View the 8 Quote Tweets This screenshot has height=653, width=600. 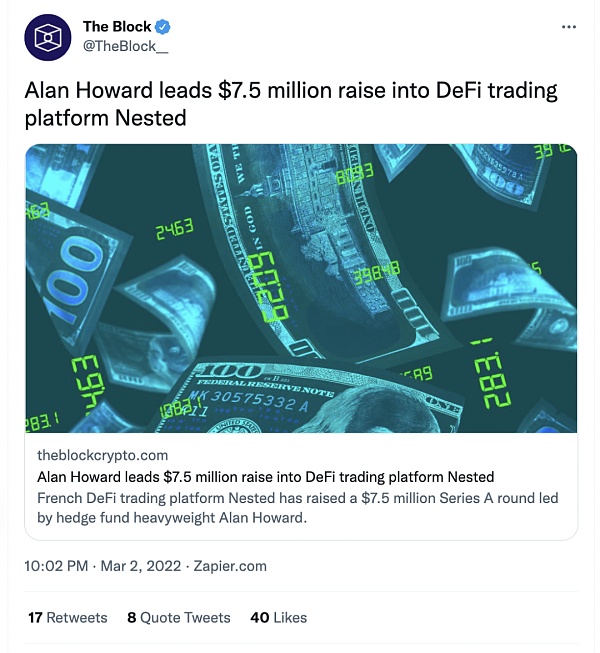click(179, 618)
